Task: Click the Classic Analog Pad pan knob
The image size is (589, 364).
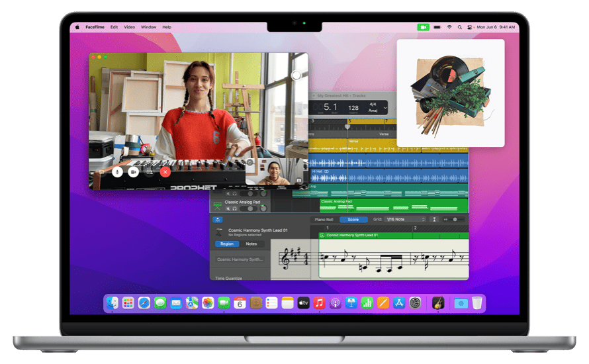Action: click(263, 208)
